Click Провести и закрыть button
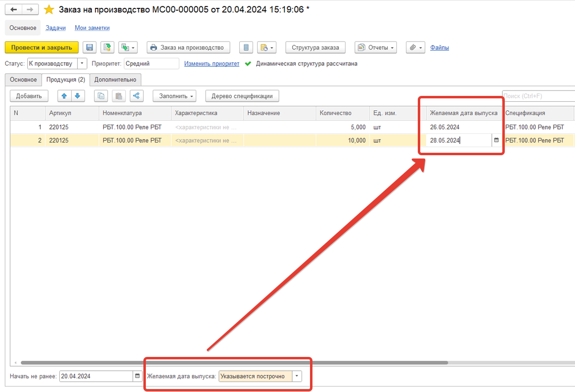The width and height of the screenshot is (575, 392). click(x=42, y=47)
